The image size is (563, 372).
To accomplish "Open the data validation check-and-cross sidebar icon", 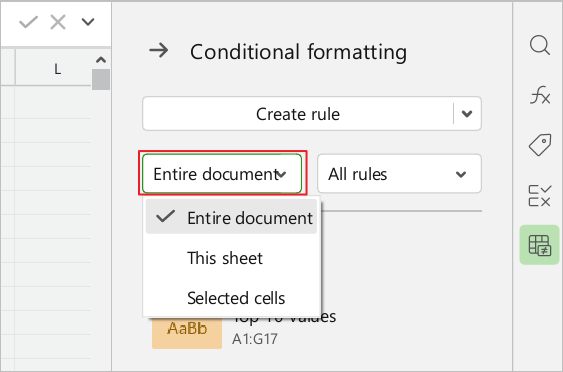I will [x=539, y=195].
